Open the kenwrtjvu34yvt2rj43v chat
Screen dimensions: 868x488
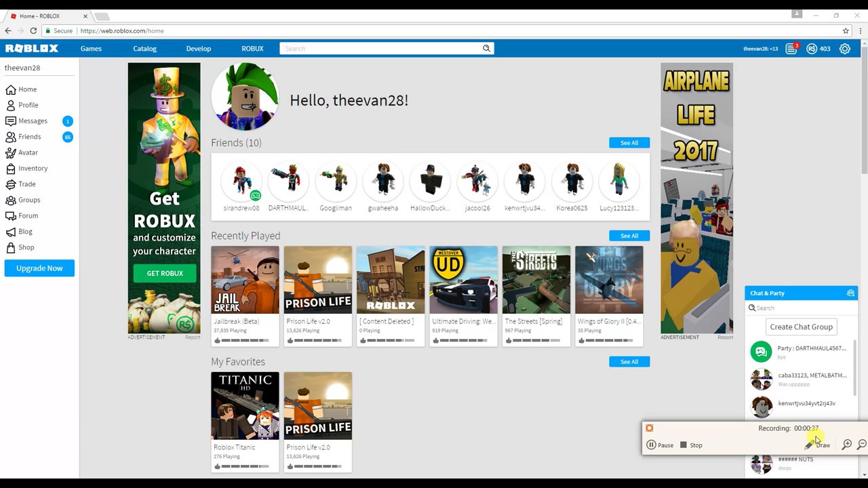pyautogui.click(x=800, y=407)
